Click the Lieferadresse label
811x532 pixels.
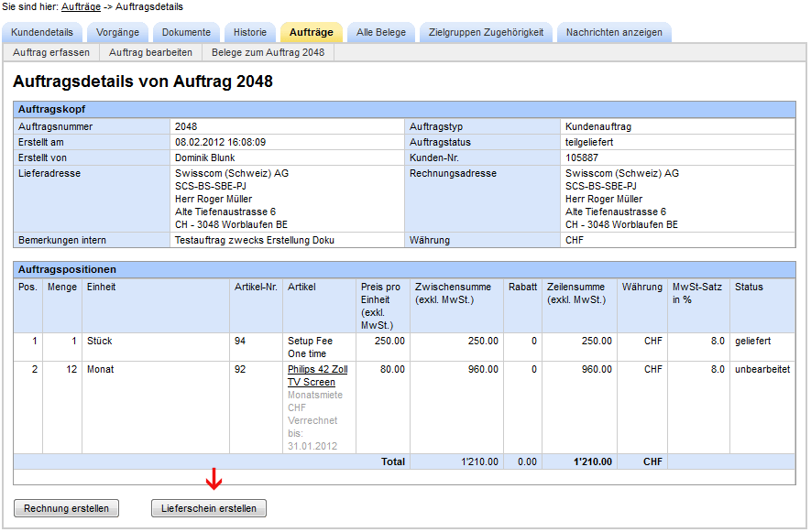tap(49, 173)
